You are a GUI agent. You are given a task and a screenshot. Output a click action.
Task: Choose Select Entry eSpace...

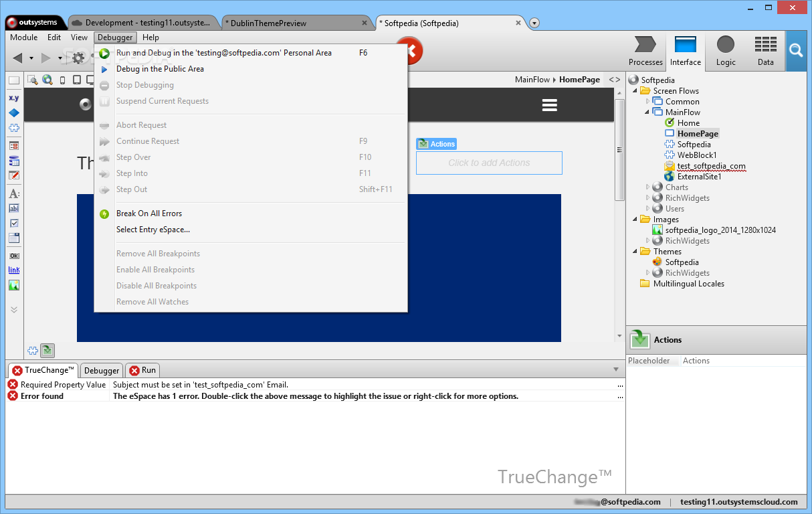pyautogui.click(x=153, y=230)
